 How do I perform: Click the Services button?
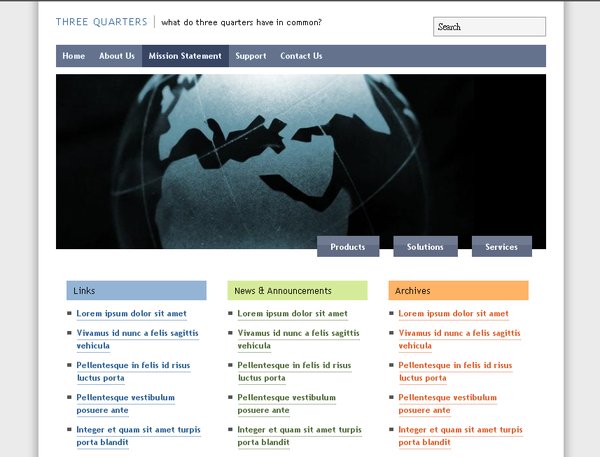click(x=502, y=247)
